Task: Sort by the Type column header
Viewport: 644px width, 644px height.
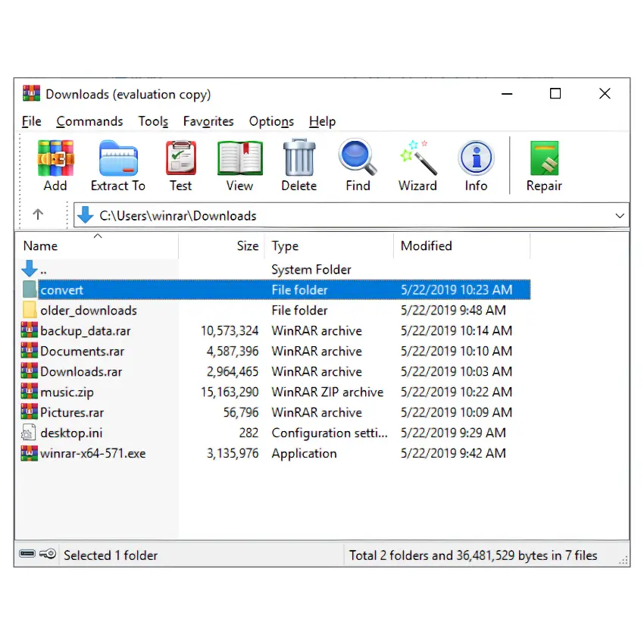Action: pos(329,245)
